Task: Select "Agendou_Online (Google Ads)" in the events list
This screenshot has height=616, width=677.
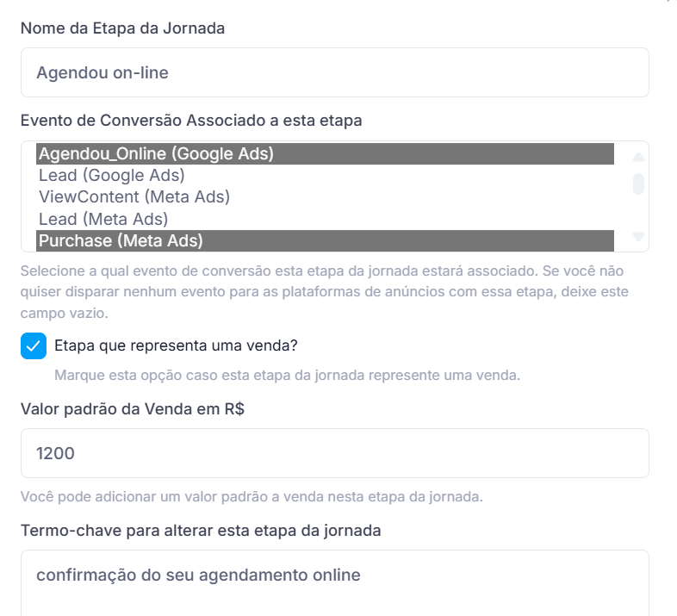Action: coord(156,154)
